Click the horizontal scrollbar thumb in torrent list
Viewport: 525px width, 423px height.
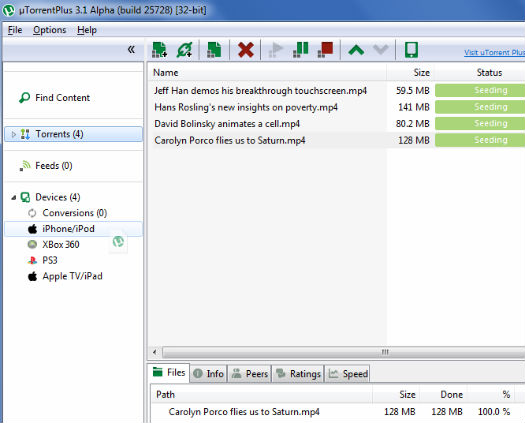(344, 352)
